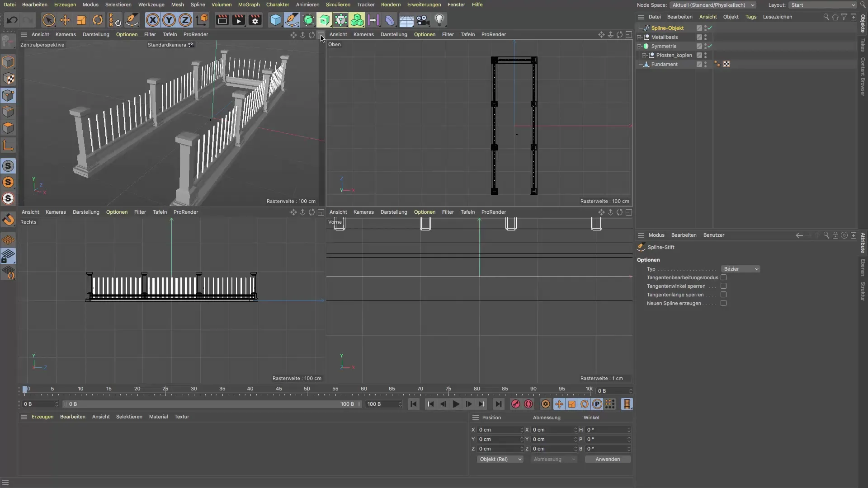Screen dimensions: 868x488
Task: Open the Node Space dropdown
Action: 713,5
